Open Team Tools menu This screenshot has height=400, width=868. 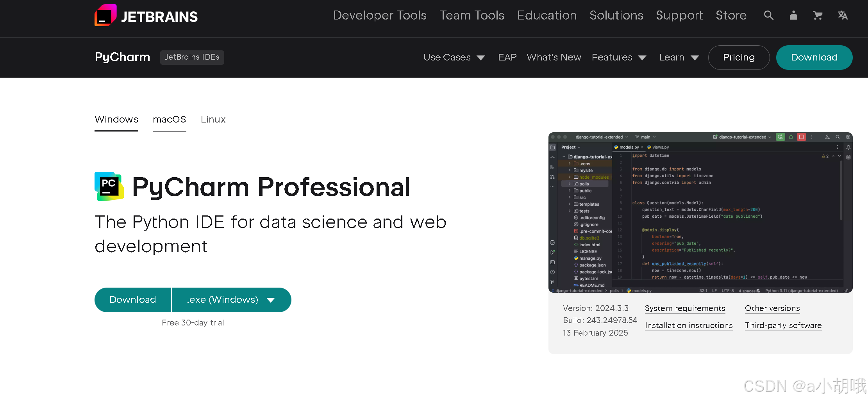472,15
